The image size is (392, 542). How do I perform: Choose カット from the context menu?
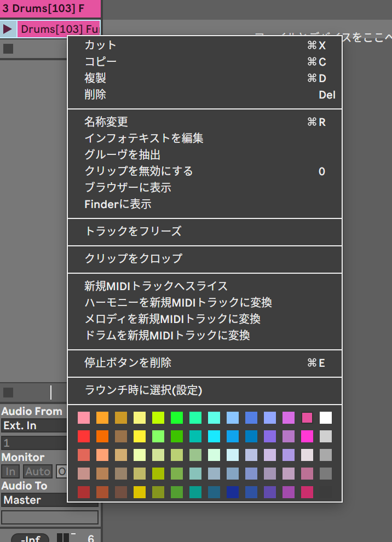[x=101, y=45]
